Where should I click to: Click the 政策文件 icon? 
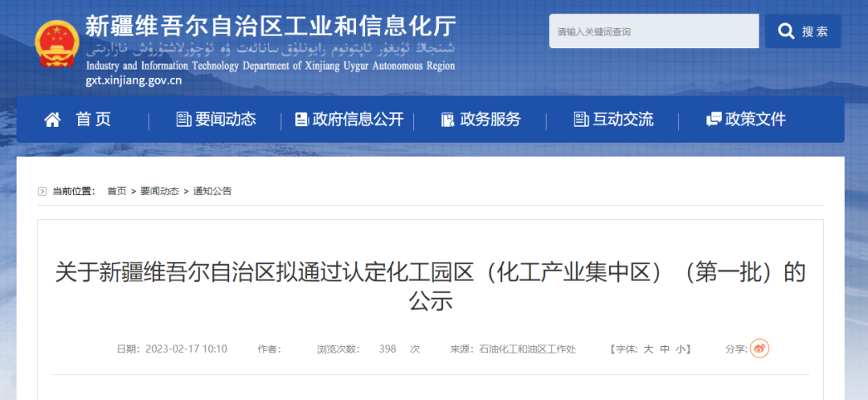click(x=714, y=120)
